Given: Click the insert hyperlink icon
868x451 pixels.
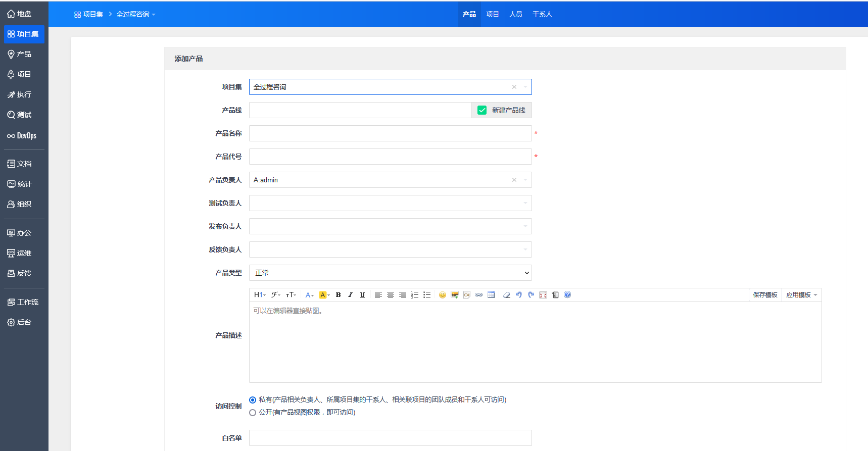Looking at the screenshot, I should click(x=479, y=295).
